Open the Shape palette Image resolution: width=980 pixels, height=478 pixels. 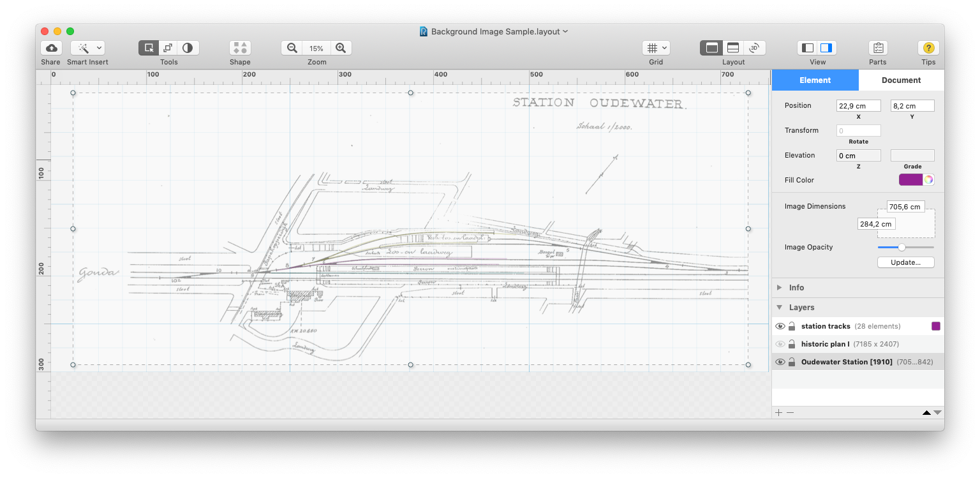[x=240, y=48]
